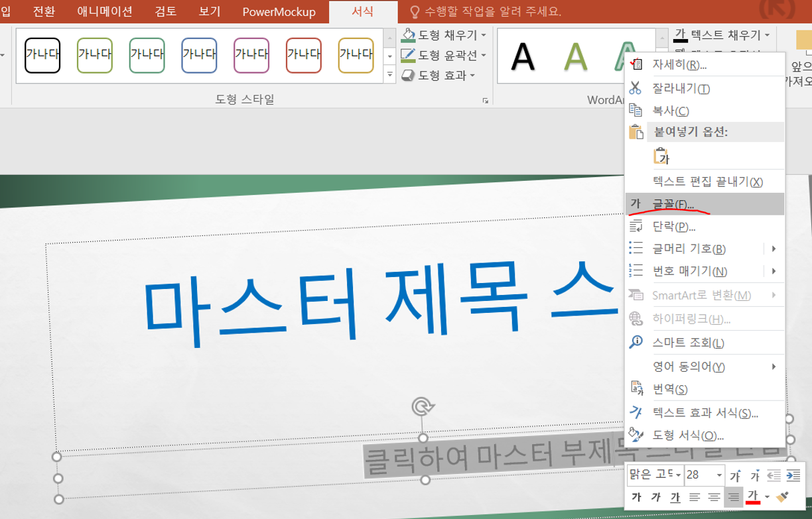
Task: Choose 텍스트 편집 끝내기(X) in the menu
Action: tap(705, 181)
